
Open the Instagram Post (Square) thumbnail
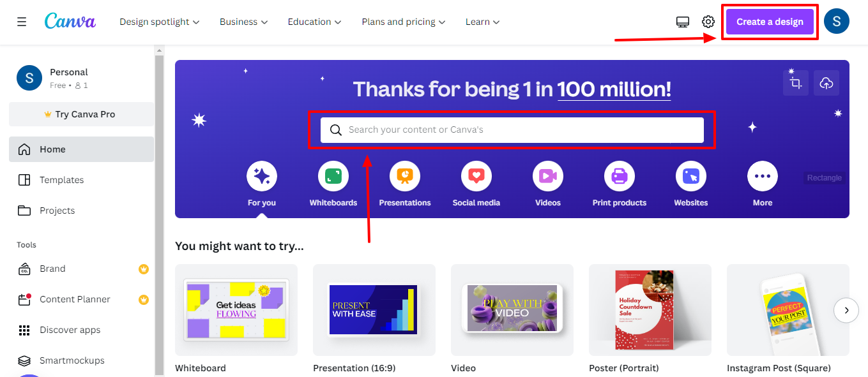tap(788, 310)
